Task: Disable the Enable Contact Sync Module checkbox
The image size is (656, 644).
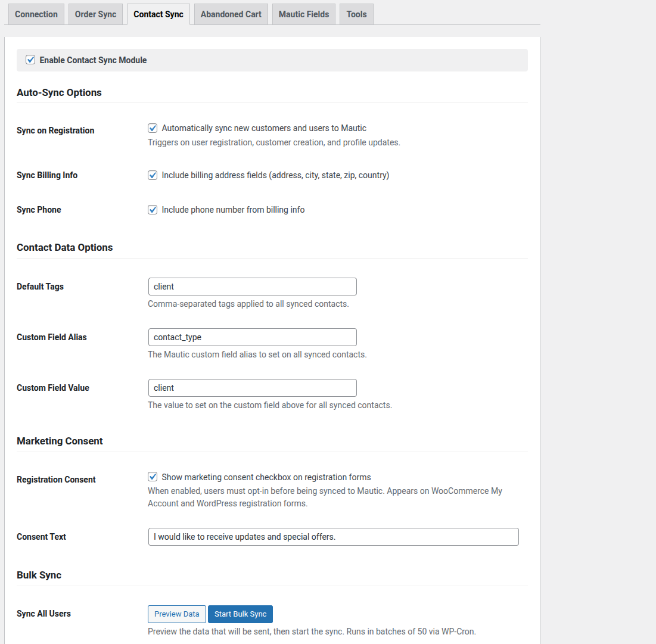Action: pos(31,60)
